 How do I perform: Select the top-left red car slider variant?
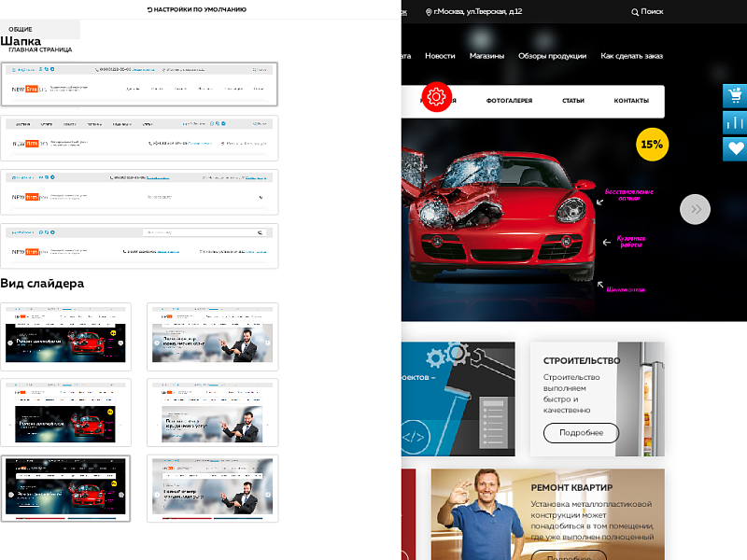[66, 336]
